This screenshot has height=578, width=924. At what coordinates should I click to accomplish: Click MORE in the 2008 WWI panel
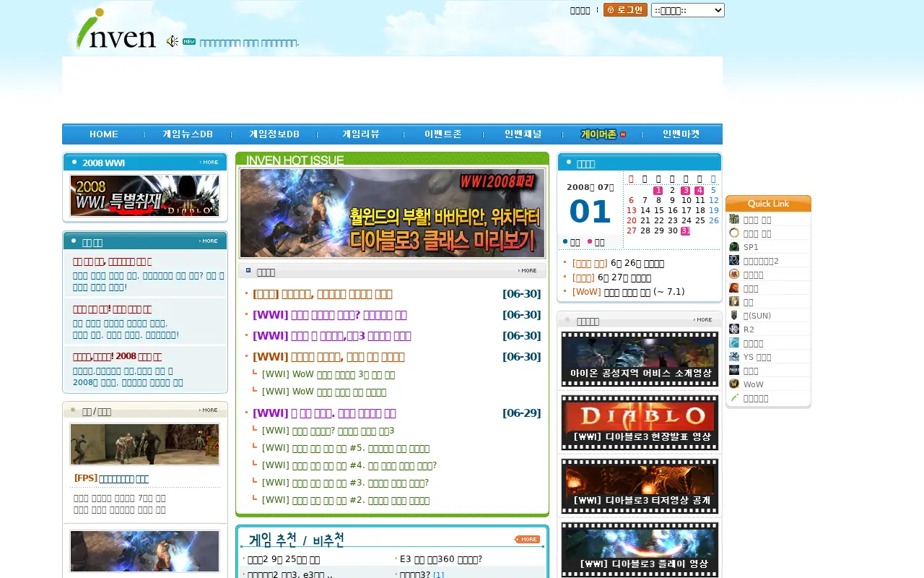click(x=209, y=163)
